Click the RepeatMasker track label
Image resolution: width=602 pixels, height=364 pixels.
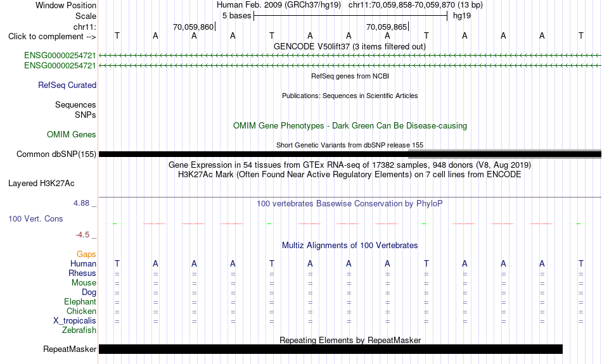(x=70, y=349)
